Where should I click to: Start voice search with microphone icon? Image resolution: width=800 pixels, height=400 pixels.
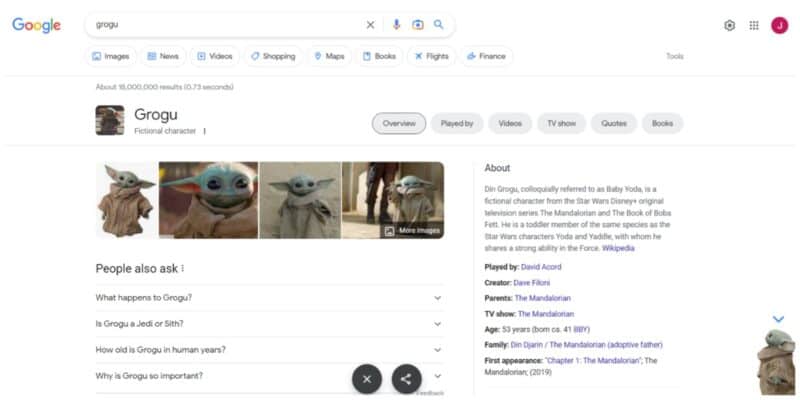pyautogui.click(x=396, y=24)
